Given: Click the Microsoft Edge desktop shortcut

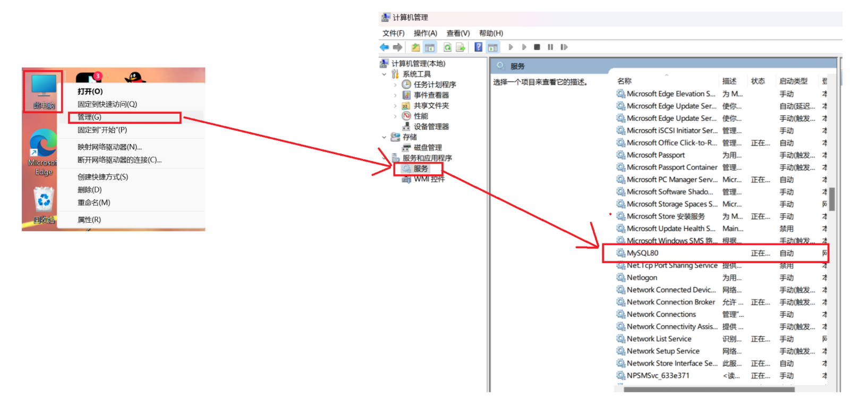Looking at the screenshot, I should click(44, 152).
